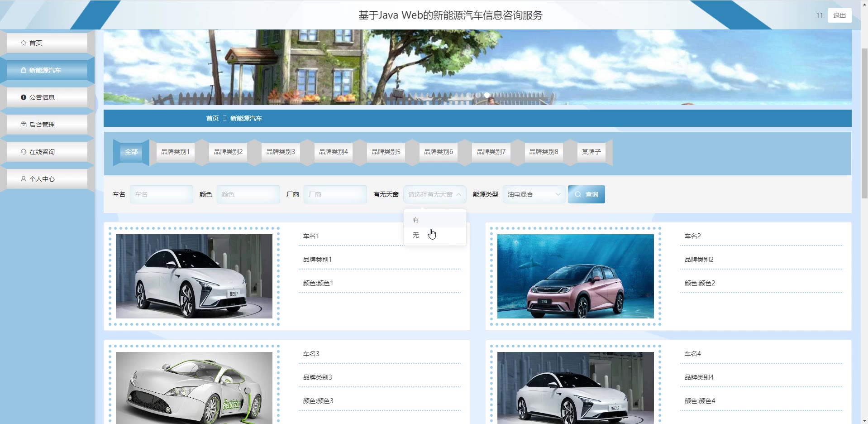
Task: Open the 车名2 pink car thumbnail
Action: pos(576,276)
